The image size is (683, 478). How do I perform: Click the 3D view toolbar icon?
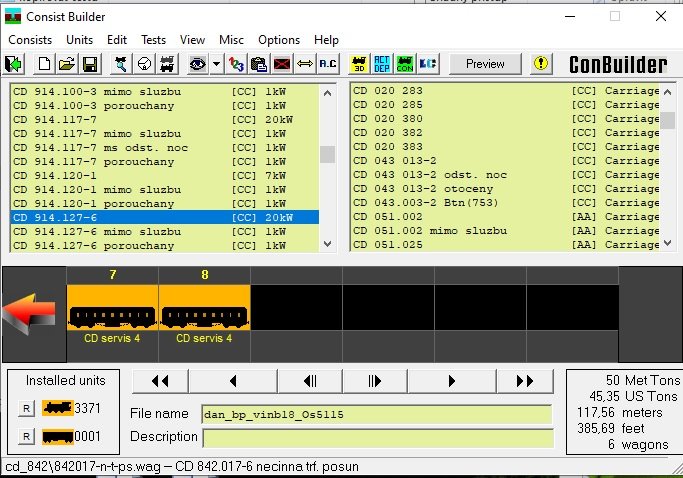click(x=359, y=64)
